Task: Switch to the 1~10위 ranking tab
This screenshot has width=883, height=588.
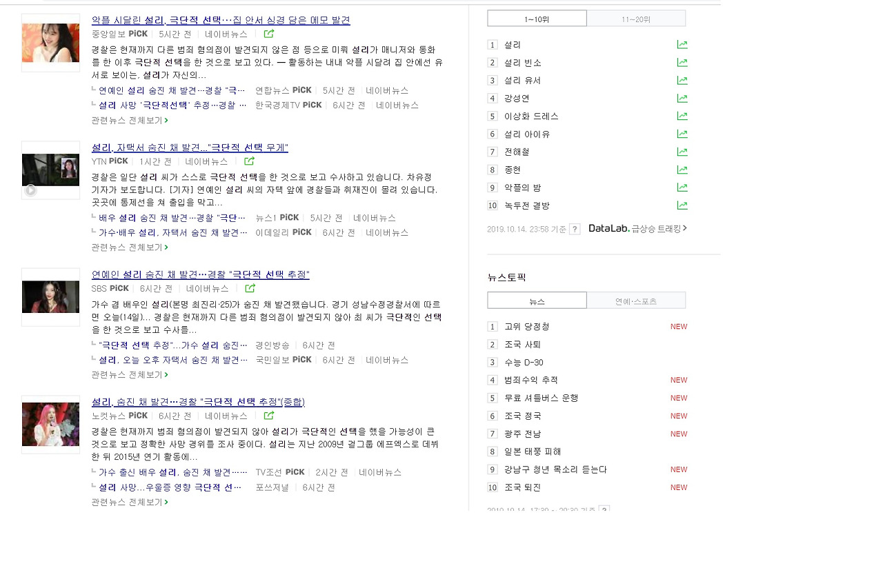Action: click(537, 19)
